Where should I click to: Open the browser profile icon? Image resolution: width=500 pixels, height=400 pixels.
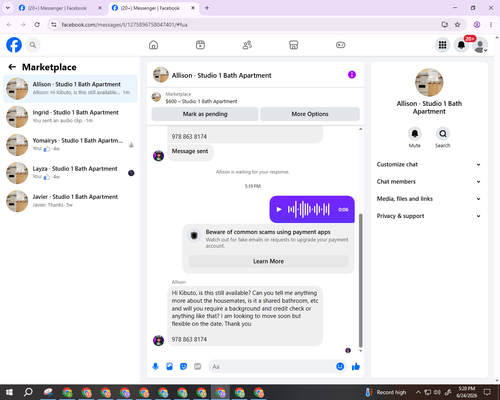click(x=477, y=25)
